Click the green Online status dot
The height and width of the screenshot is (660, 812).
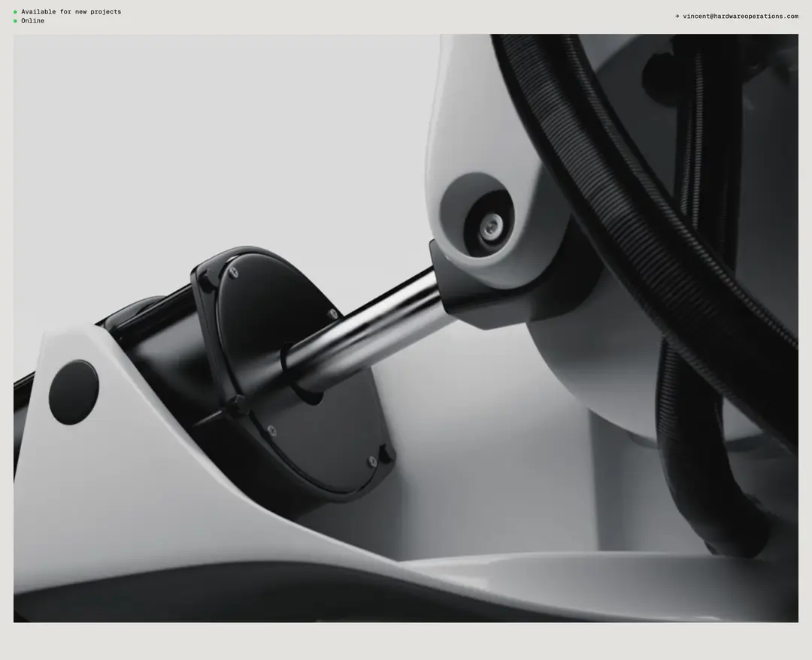pos(15,21)
